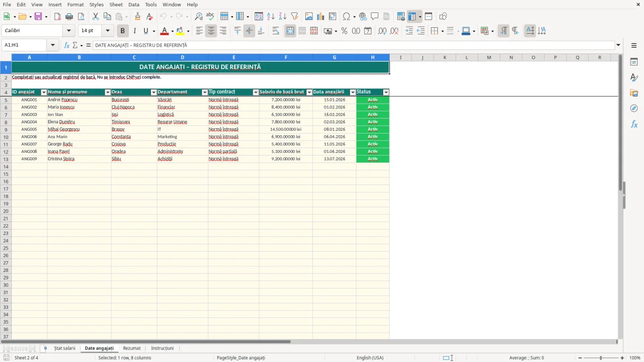This screenshot has width=644, height=362.
Task: Toggle Center Vertically alignment
Action: click(x=249, y=31)
